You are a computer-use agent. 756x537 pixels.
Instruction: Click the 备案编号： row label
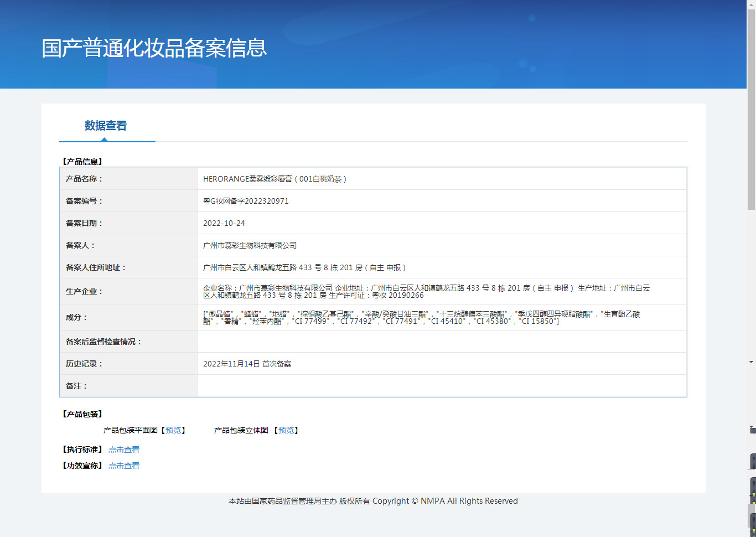pyautogui.click(x=85, y=201)
